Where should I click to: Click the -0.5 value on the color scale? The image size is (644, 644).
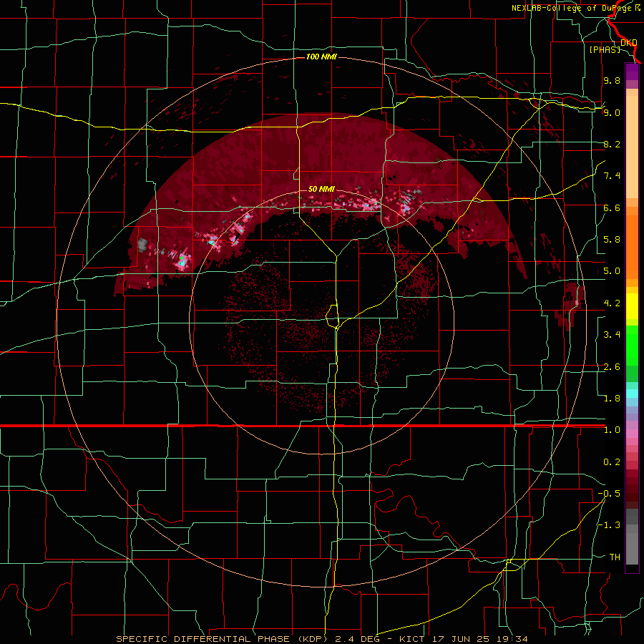(609, 493)
